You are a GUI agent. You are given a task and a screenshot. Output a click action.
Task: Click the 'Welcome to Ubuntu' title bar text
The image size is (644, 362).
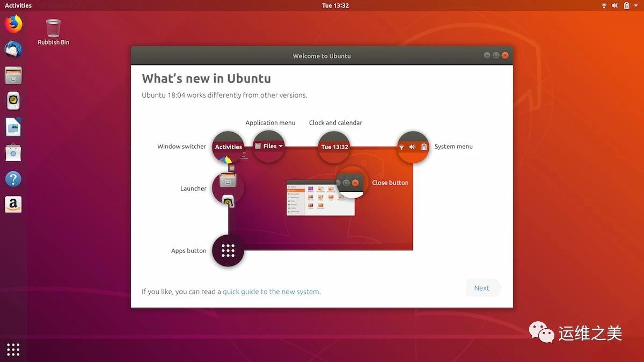click(322, 56)
